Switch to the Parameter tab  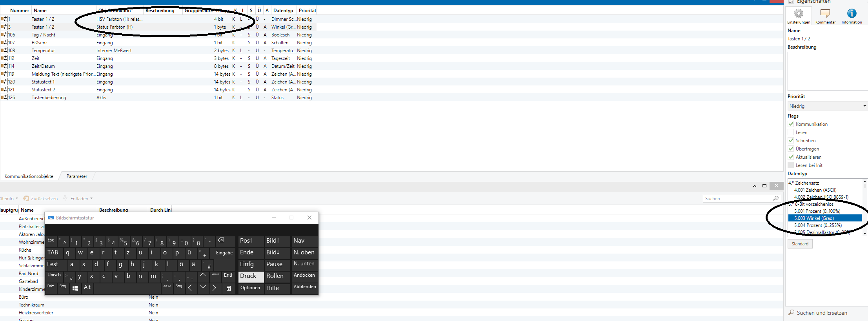tap(77, 176)
